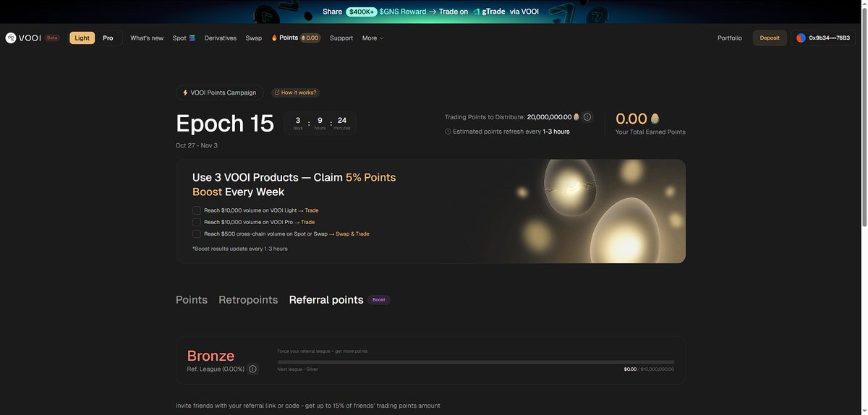Click the Next league - Silver label
The height and width of the screenshot is (415, 868).
point(297,369)
